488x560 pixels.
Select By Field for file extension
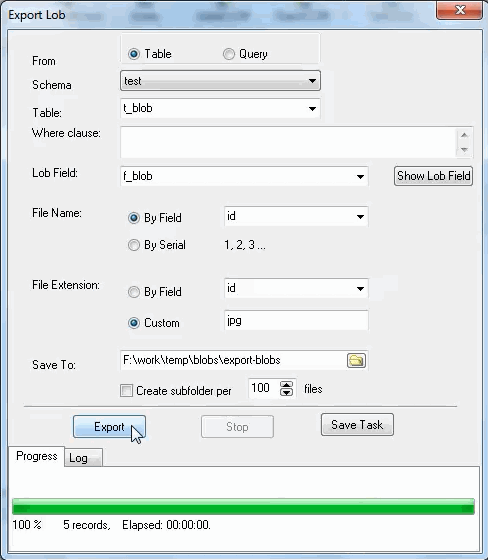pyautogui.click(x=134, y=292)
